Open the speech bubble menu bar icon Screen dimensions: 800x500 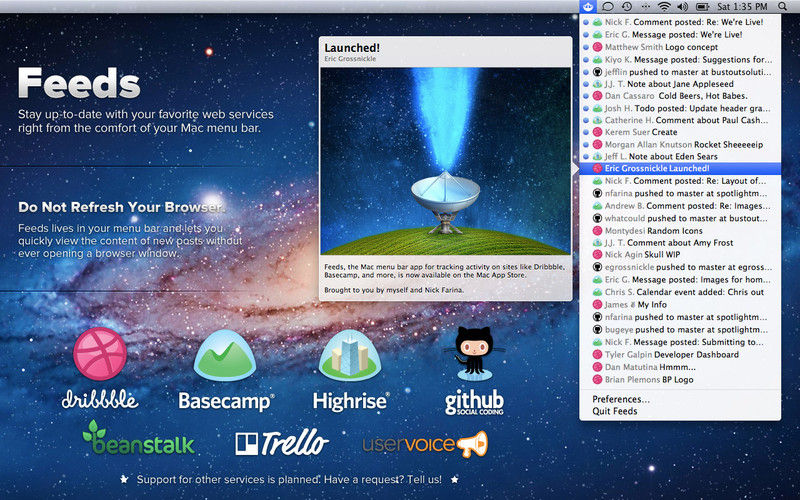[607, 7]
